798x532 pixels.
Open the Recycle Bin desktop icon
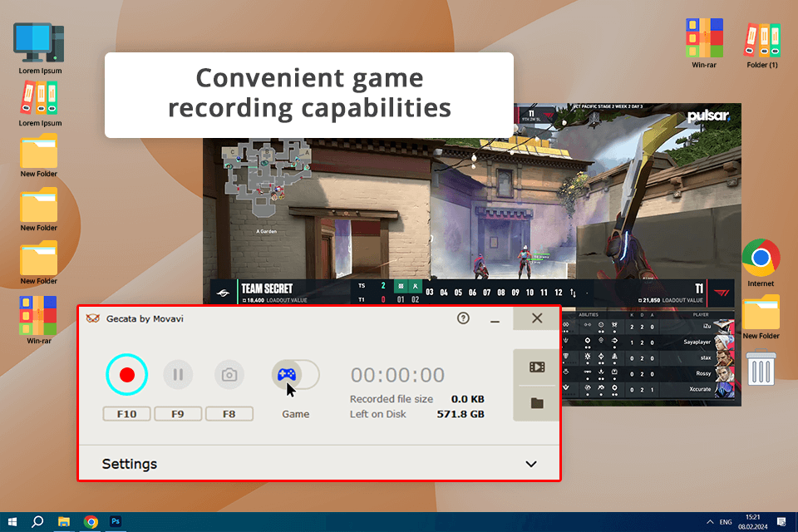click(x=761, y=367)
